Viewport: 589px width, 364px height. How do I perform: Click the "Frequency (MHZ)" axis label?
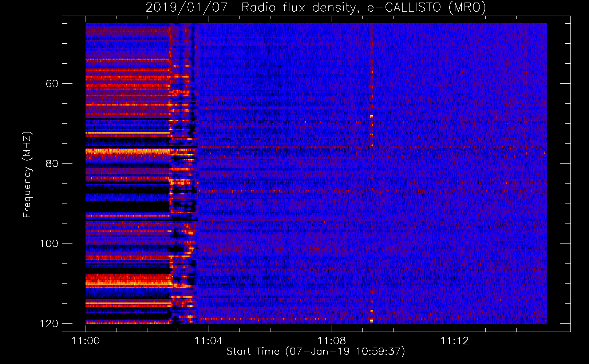[27, 175]
